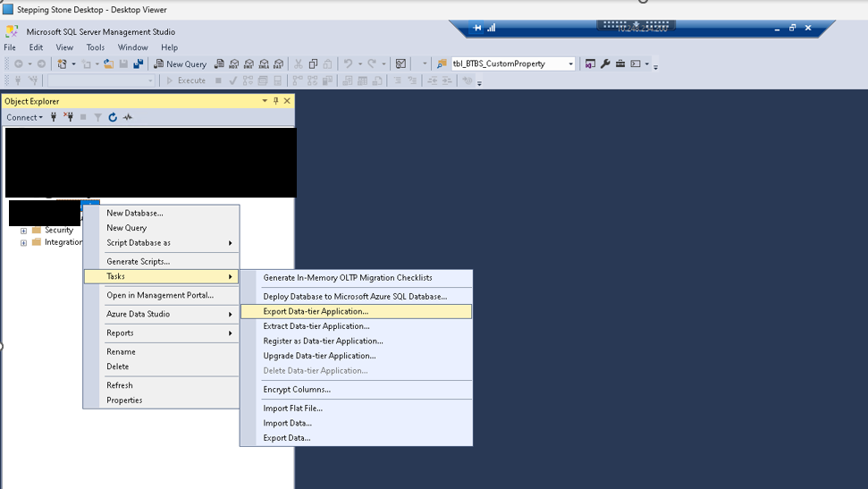Viewport: 868px width, 489px height.
Task: Click the Solution Explorer window icon
Action: 590,63
